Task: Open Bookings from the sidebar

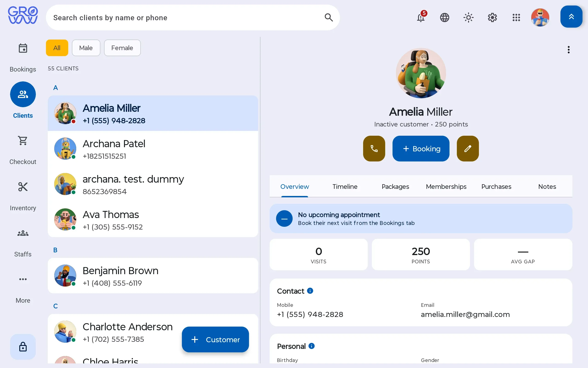Action: [x=23, y=58]
